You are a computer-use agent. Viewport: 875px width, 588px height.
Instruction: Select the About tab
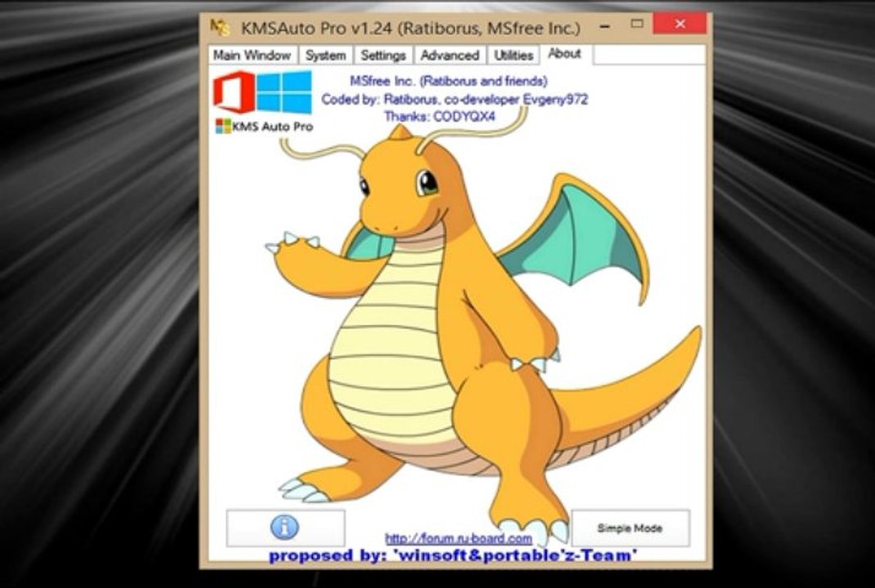(565, 54)
